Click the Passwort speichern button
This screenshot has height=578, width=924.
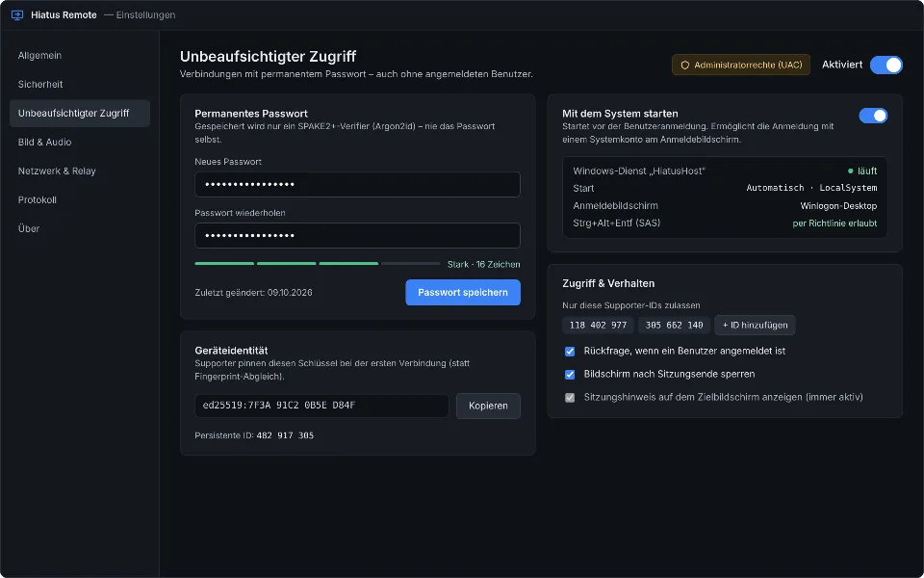click(463, 293)
